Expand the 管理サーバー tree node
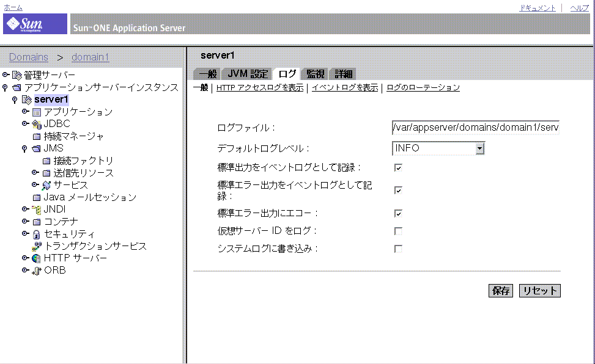 pos(6,75)
